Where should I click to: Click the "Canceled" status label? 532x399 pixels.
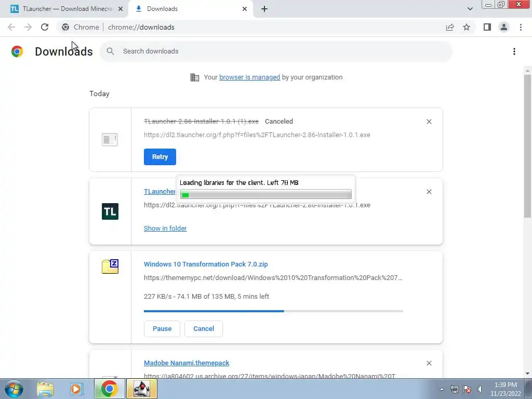279,122
